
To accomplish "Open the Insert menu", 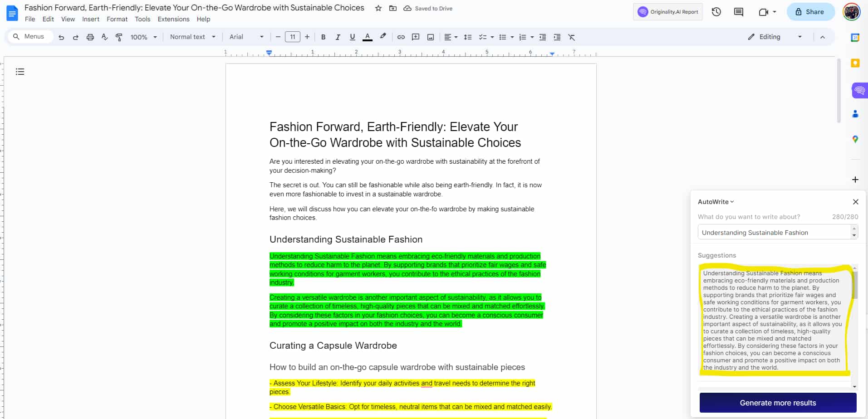I will click(90, 19).
